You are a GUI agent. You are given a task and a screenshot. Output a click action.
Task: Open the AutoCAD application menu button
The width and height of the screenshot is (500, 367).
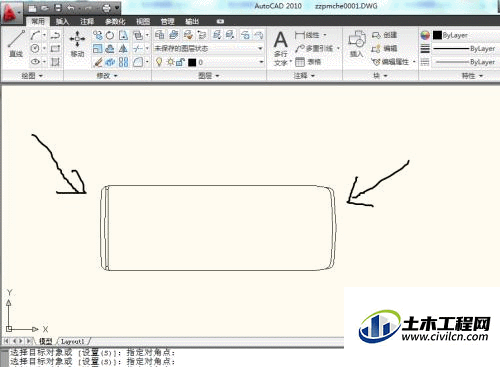11,12
